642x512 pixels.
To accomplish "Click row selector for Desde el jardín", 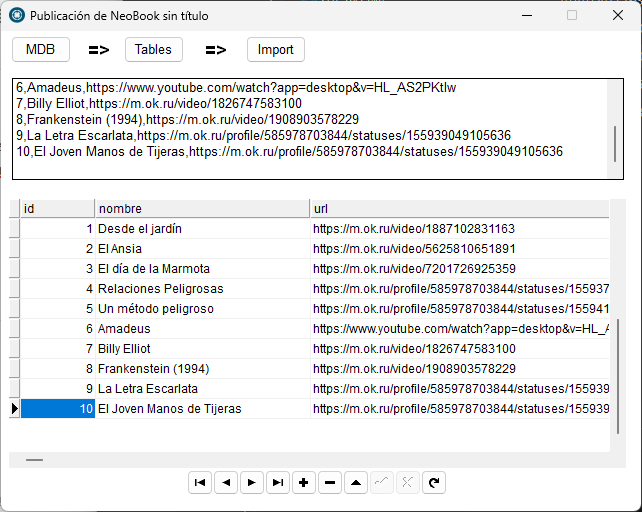I will tap(14, 229).
